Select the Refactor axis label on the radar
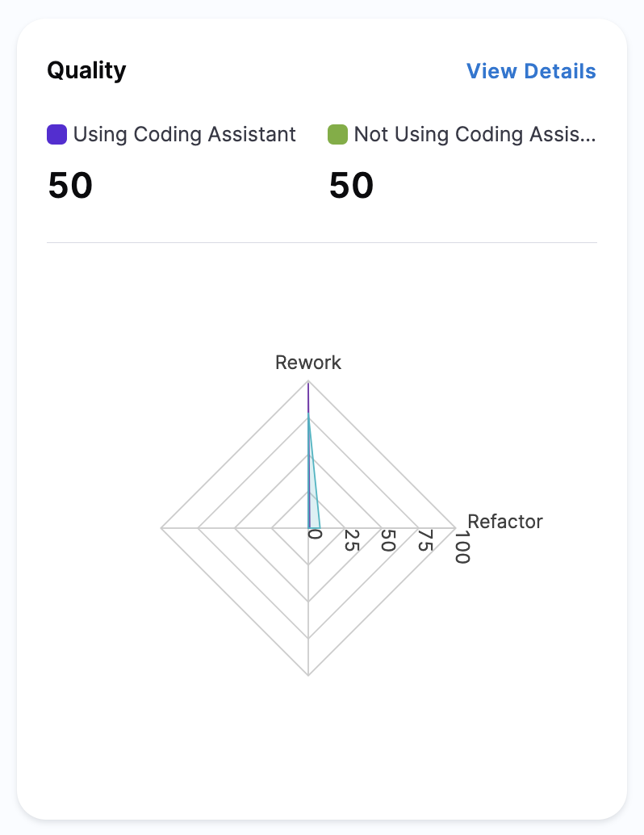The image size is (644, 835). pos(505,521)
